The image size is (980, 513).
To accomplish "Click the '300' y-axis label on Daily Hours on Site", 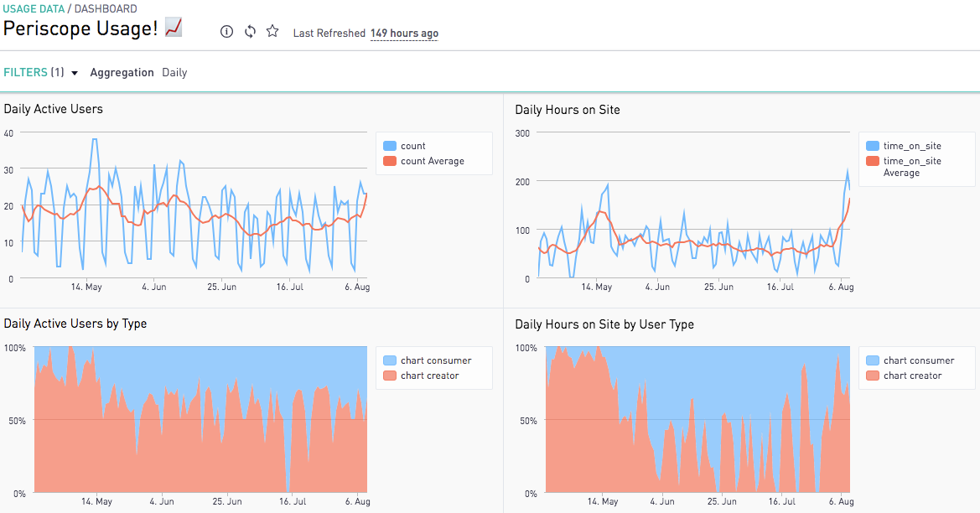I will pos(522,133).
